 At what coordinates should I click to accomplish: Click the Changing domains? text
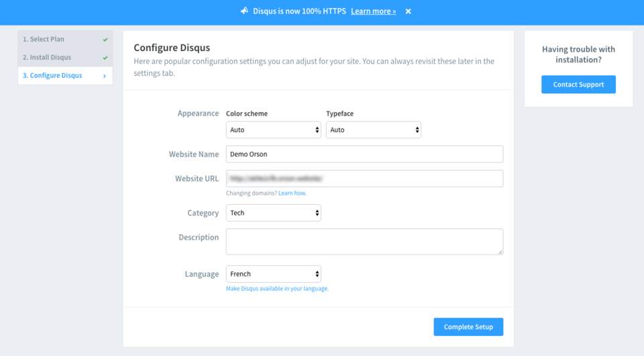[x=252, y=193]
